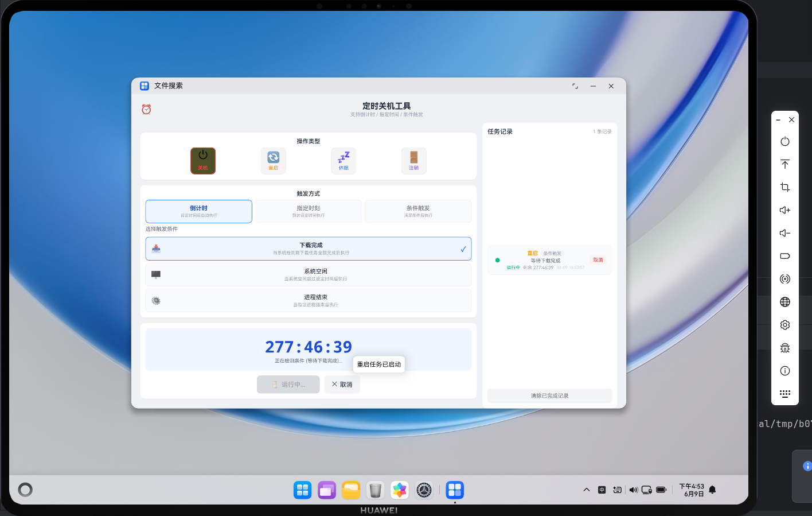The width and height of the screenshot is (812, 516).
Task: Click the speaker volume tray icon
Action: pyautogui.click(x=633, y=490)
